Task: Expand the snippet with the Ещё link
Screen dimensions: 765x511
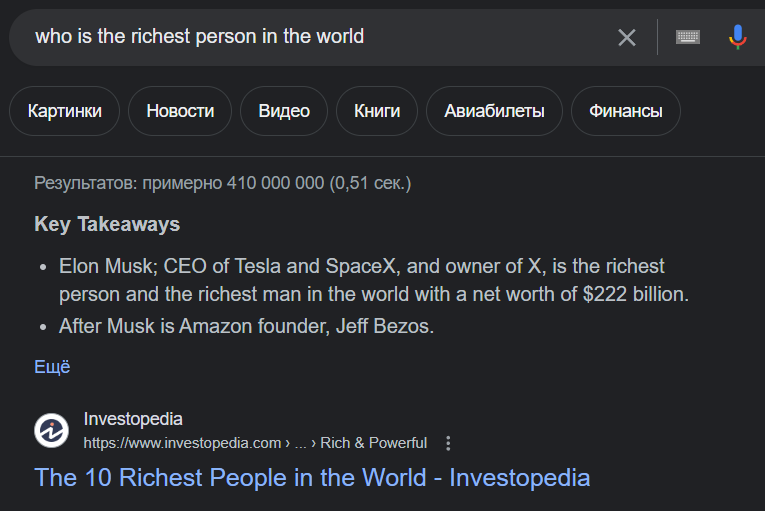Action: (x=52, y=367)
